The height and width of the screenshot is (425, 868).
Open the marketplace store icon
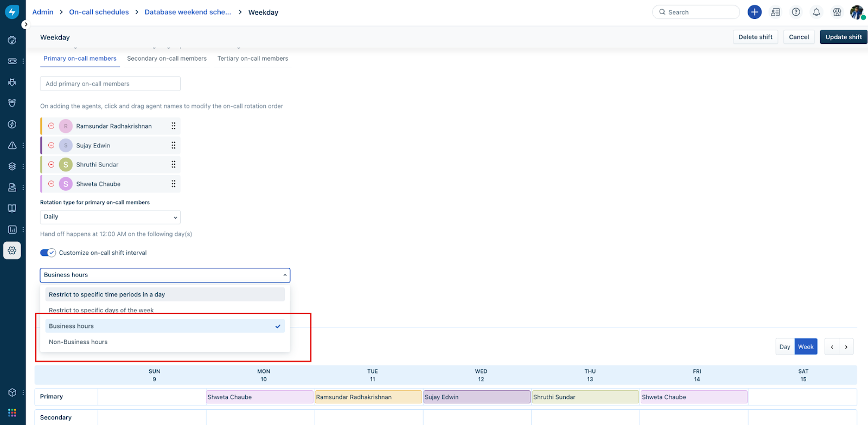[837, 12]
